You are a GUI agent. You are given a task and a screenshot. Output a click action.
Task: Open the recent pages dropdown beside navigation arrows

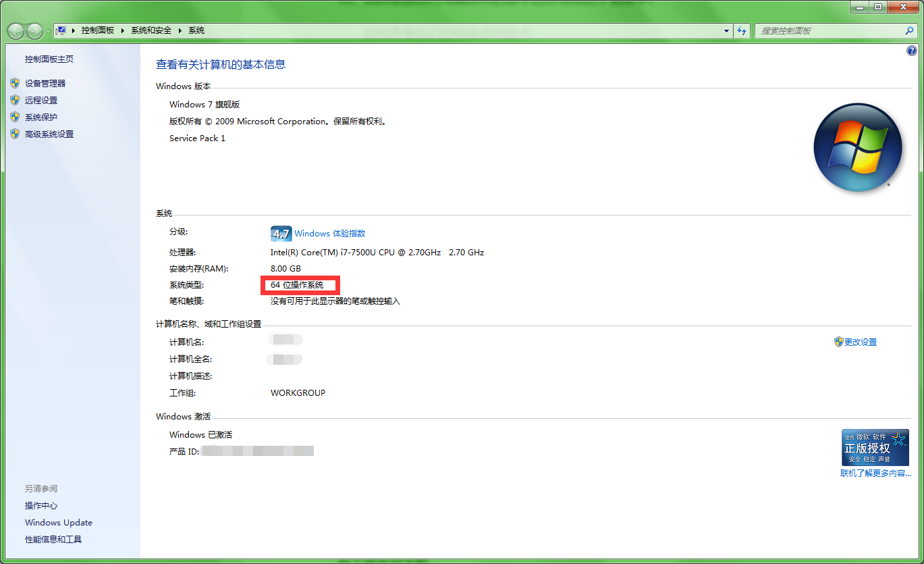48,31
